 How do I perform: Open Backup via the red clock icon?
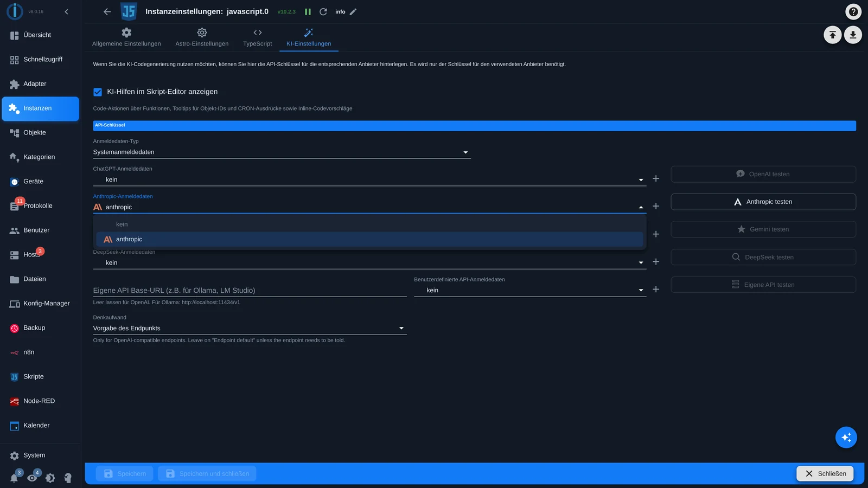click(15, 328)
